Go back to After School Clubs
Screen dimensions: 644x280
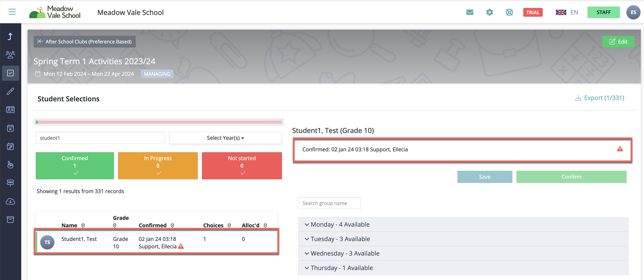(x=85, y=41)
